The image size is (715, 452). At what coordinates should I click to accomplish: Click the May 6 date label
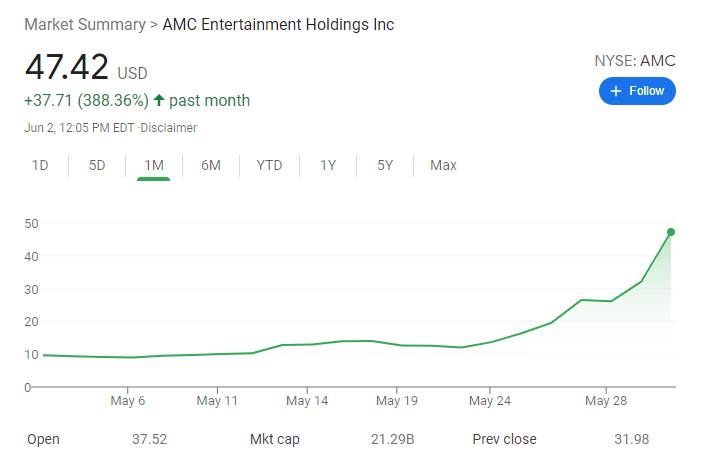(x=129, y=401)
